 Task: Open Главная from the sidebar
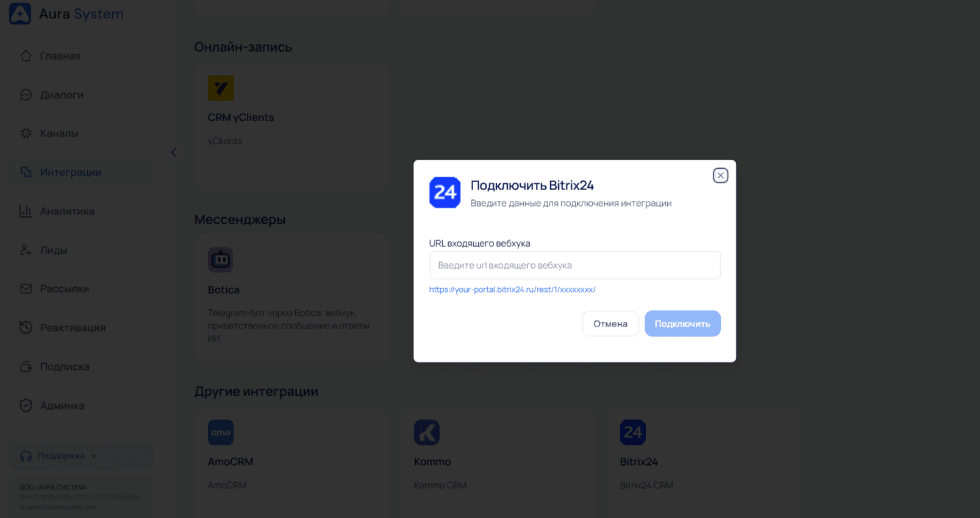click(60, 56)
